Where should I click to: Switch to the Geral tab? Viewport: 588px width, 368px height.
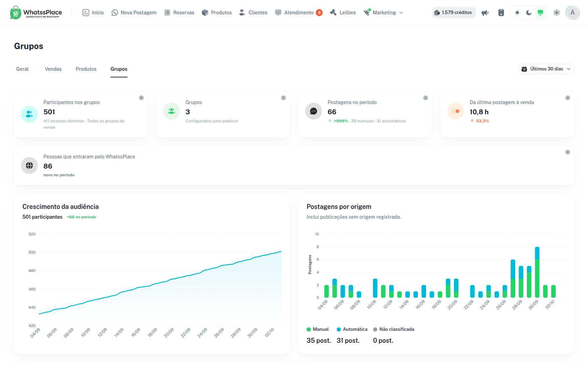pos(22,69)
